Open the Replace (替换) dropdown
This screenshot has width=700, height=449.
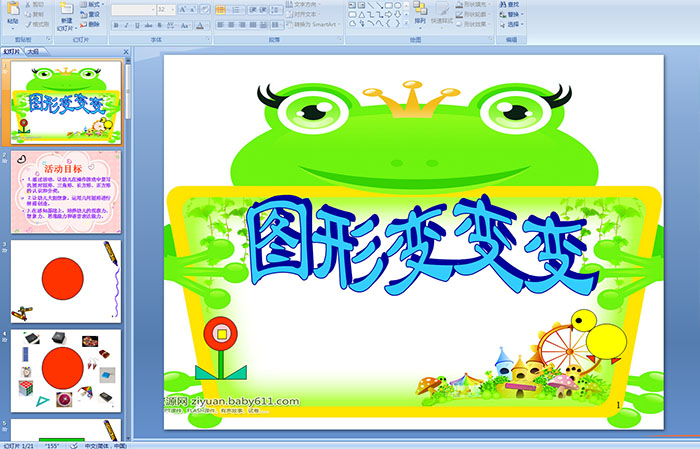512,14
